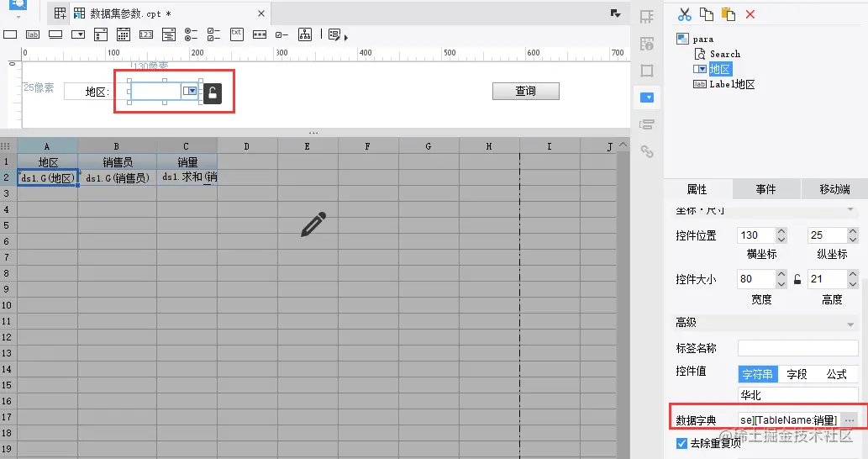Select the checkbox group widget tool

[x=213, y=34]
